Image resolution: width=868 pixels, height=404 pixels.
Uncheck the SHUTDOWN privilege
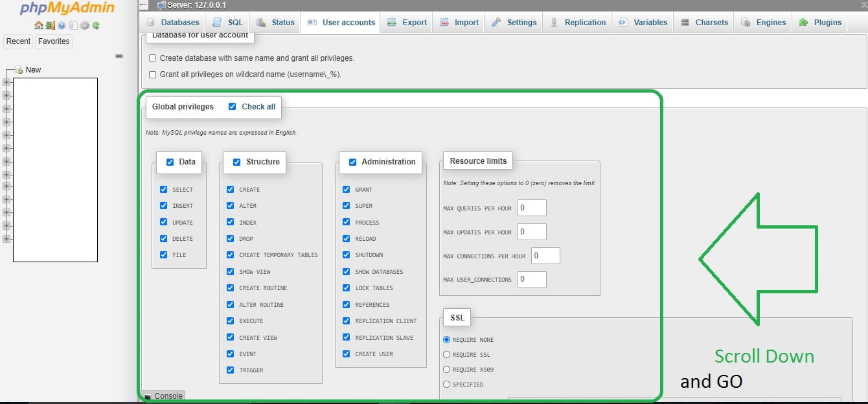click(x=347, y=255)
